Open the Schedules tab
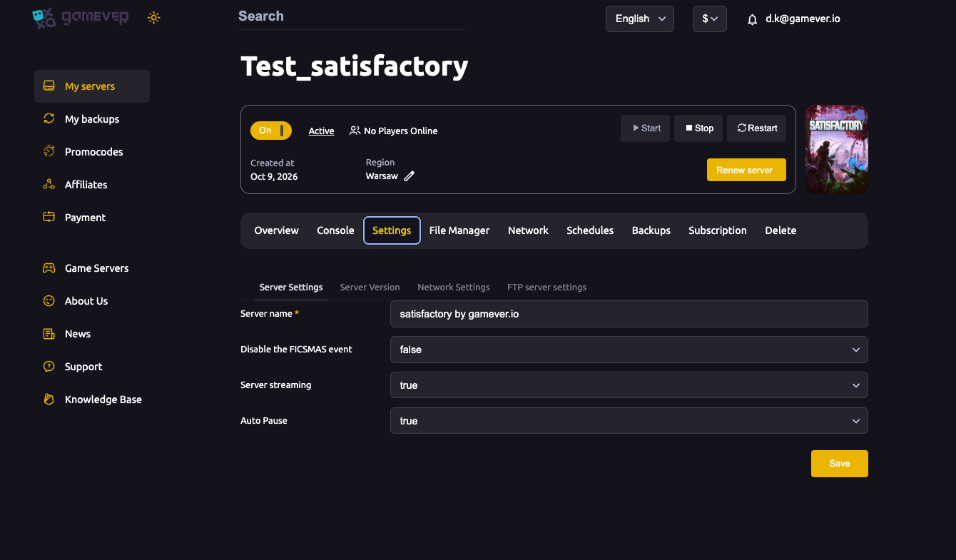 click(x=590, y=230)
